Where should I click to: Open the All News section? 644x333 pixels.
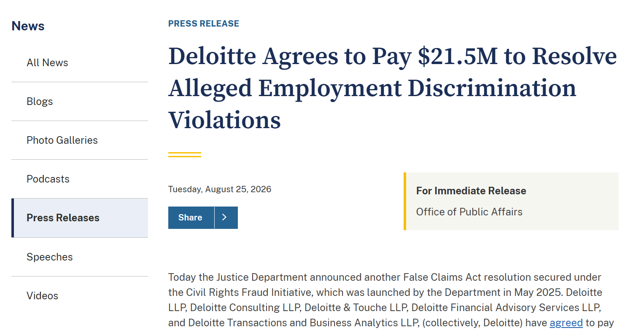[x=80, y=63]
